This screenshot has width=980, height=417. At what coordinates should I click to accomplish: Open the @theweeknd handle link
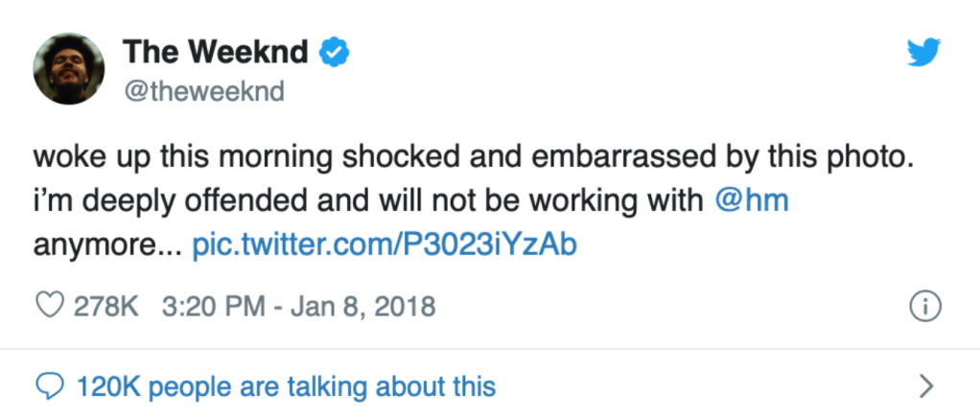point(203,90)
